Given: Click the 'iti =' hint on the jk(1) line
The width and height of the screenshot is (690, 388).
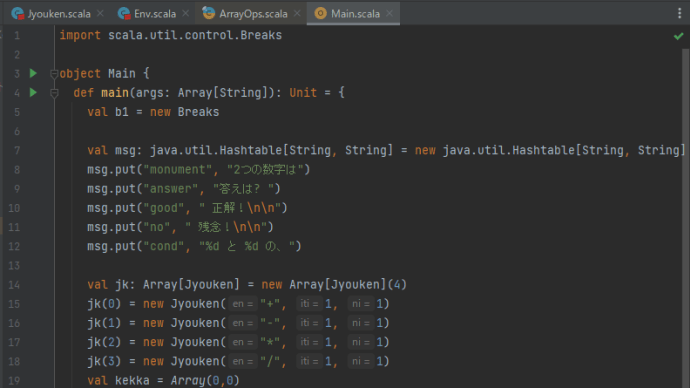Looking at the screenshot, I should point(309,323).
